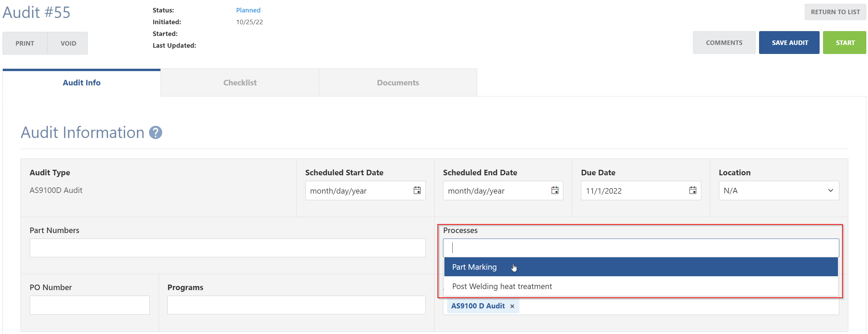Switch to the Audit Info tab
This screenshot has width=868, height=334.
82,83
